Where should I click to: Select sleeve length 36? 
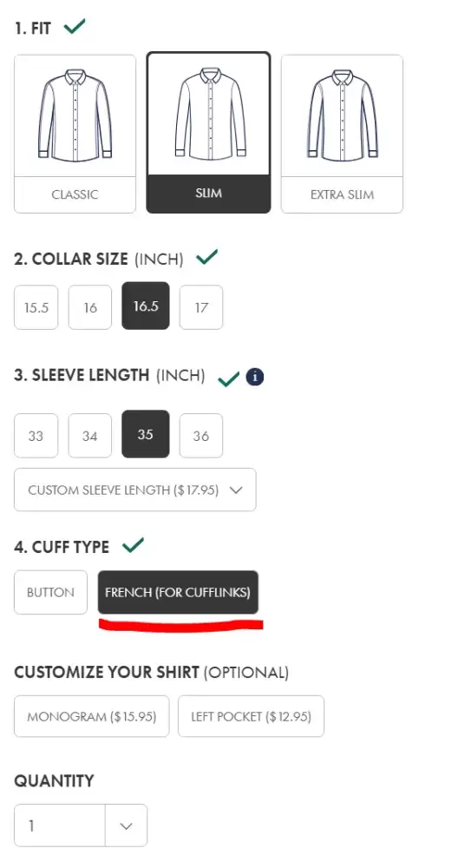201,436
